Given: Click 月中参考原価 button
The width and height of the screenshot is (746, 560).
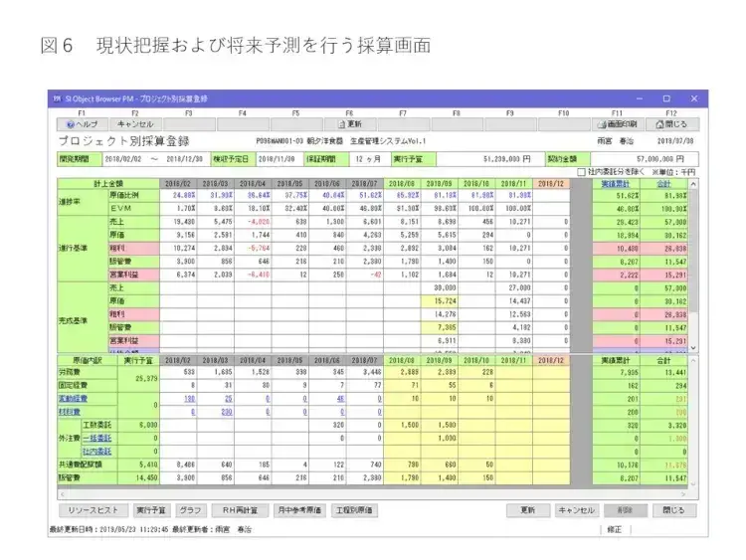Looking at the screenshot, I should [x=299, y=510].
